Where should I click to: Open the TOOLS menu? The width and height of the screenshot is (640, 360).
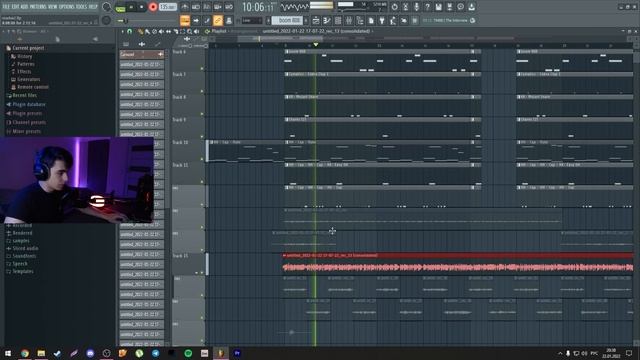81,7
